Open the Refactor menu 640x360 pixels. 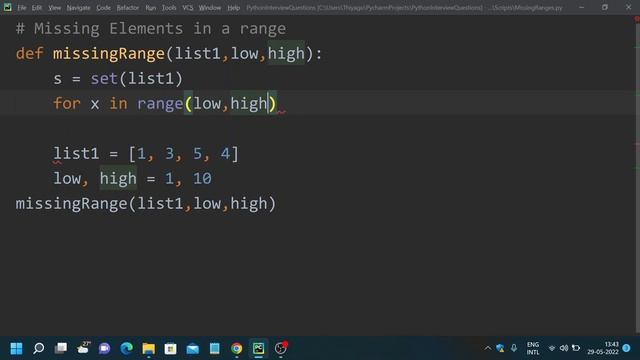click(128, 8)
